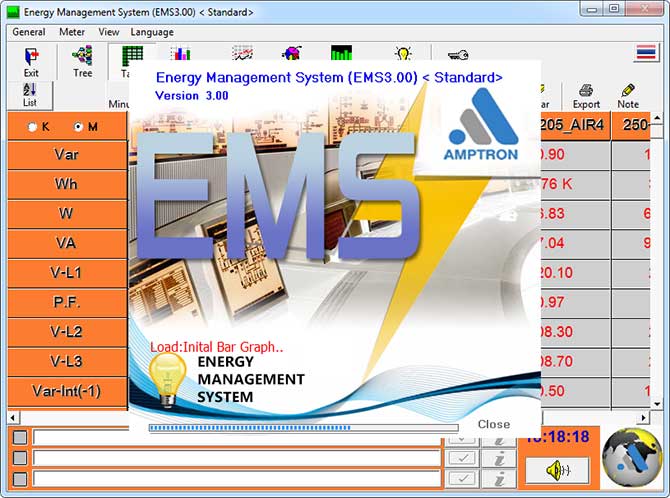
Task: Click the table scrollbar right arrow
Action: 644,417
